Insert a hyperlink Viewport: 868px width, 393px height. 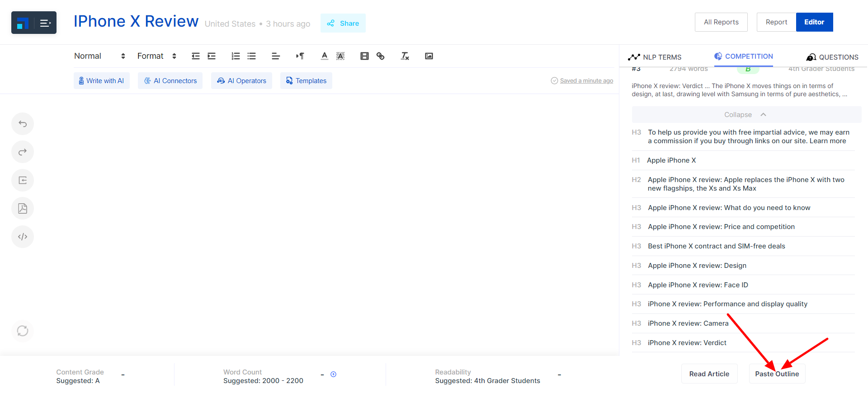point(381,56)
